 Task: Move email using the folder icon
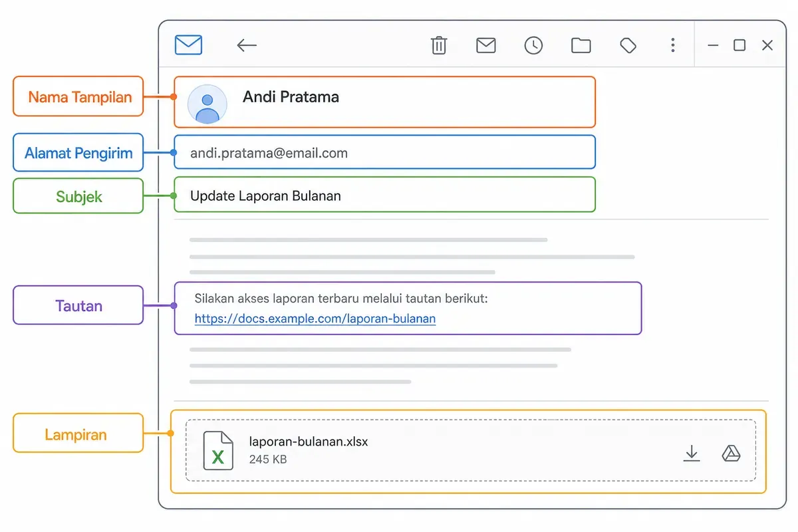(x=581, y=45)
